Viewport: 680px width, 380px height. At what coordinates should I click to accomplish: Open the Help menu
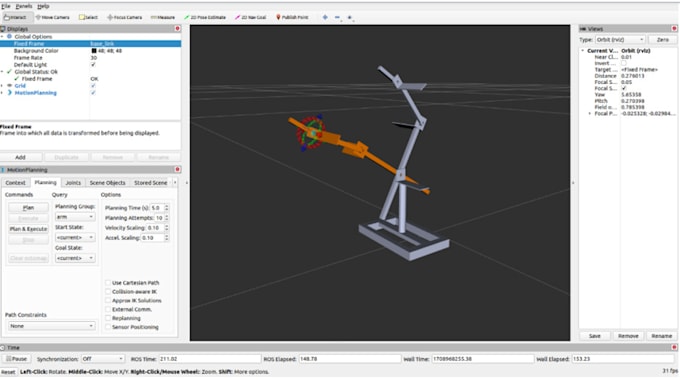coord(43,6)
